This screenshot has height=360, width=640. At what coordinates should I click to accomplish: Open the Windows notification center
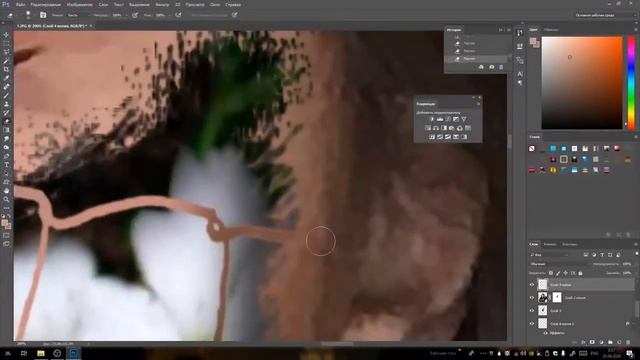click(x=630, y=353)
